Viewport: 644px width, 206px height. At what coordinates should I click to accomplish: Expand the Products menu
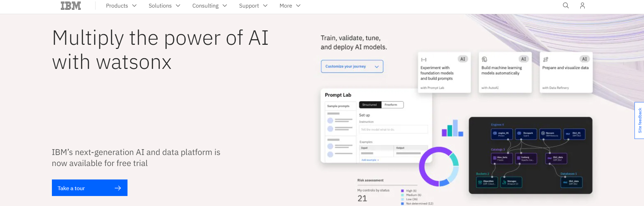coord(121,6)
